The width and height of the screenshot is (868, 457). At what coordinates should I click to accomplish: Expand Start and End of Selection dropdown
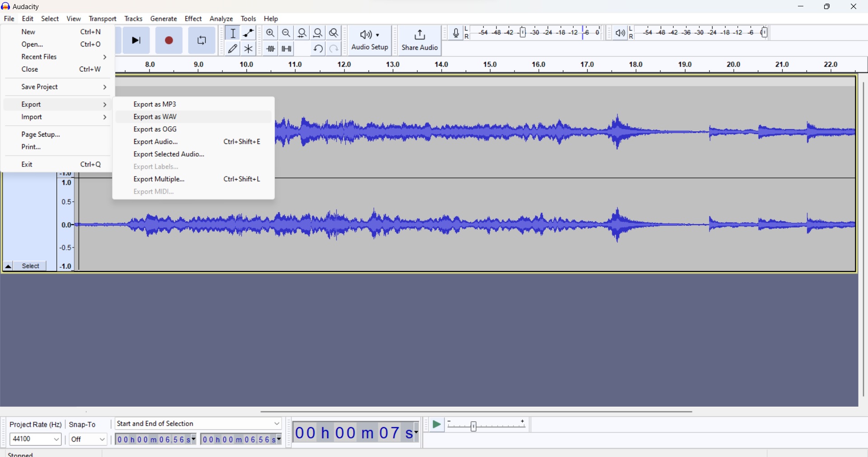(x=198, y=424)
